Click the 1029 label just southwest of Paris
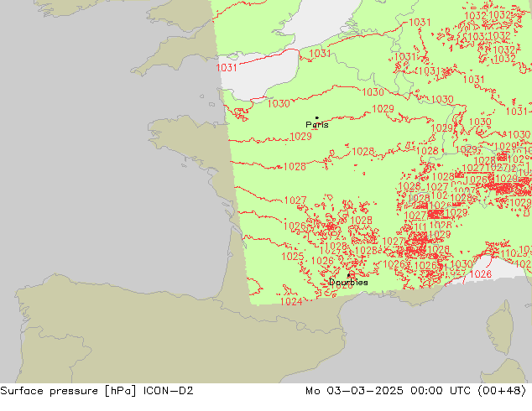Screen dimensions: 532x411 tap(301, 137)
